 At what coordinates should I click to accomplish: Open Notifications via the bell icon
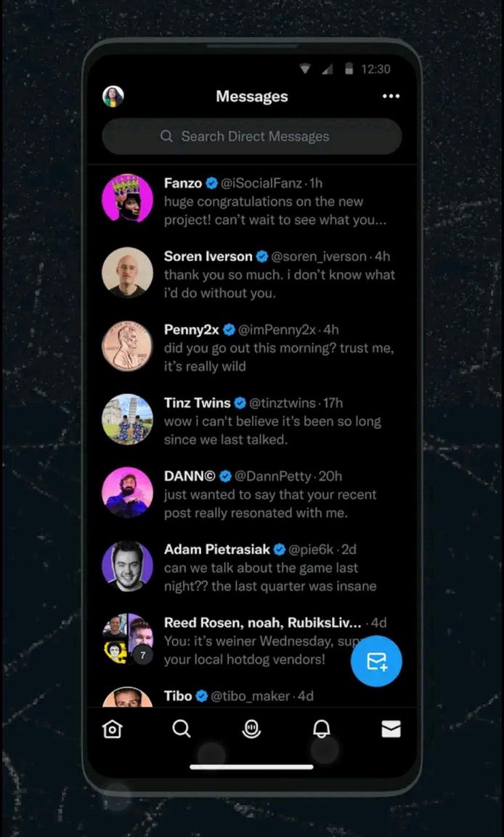pos(321,729)
